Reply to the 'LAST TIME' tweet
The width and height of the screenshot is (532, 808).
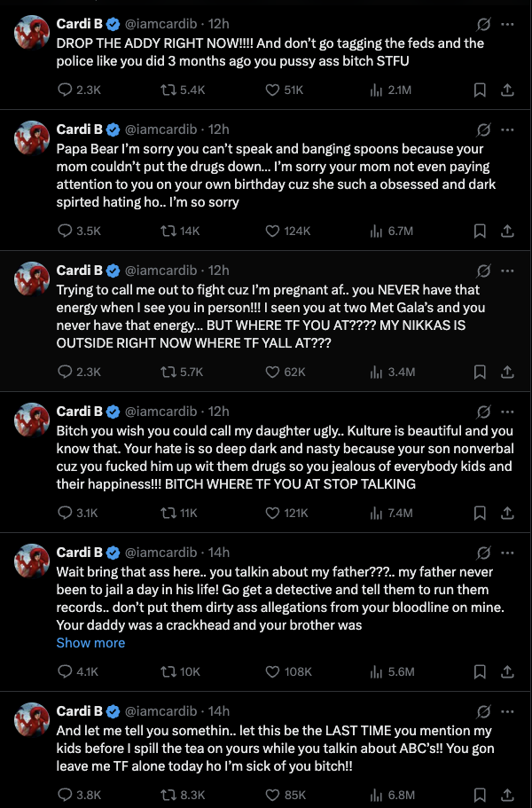(66, 795)
